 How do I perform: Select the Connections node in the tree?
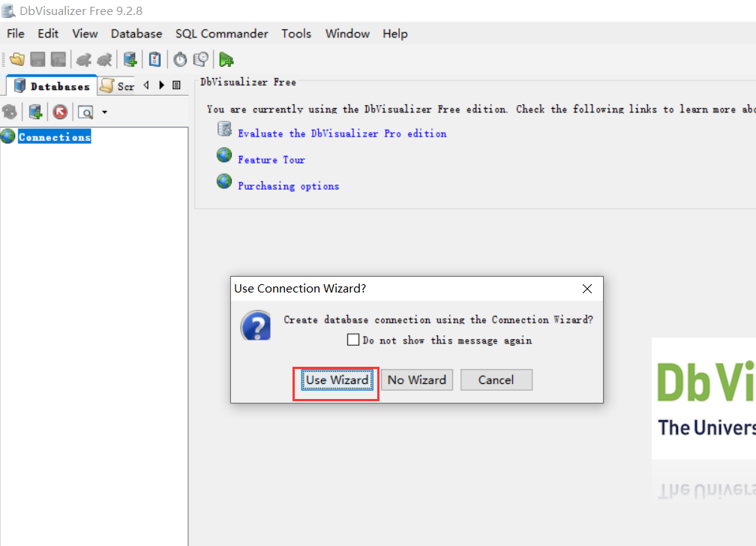[x=54, y=136]
